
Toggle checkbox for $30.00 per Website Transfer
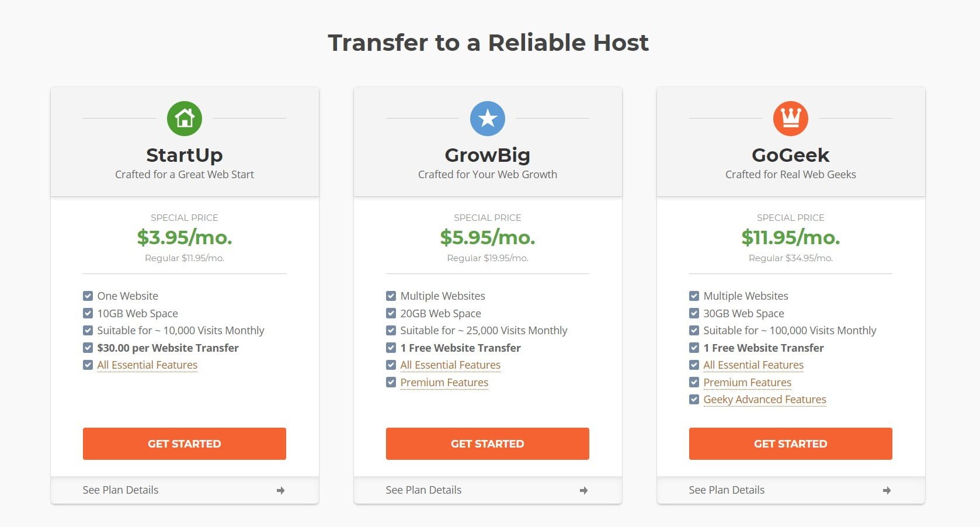[x=88, y=348]
